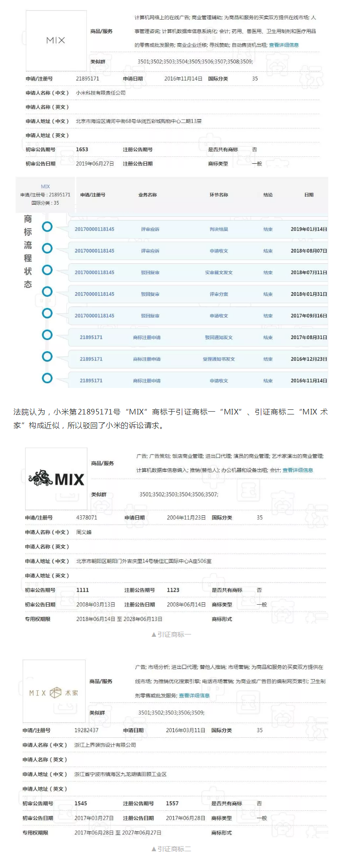The width and height of the screenshot is (352, 868).
Task: Click 初审公告日期 2019年06月27日
Action: (95, 164)
